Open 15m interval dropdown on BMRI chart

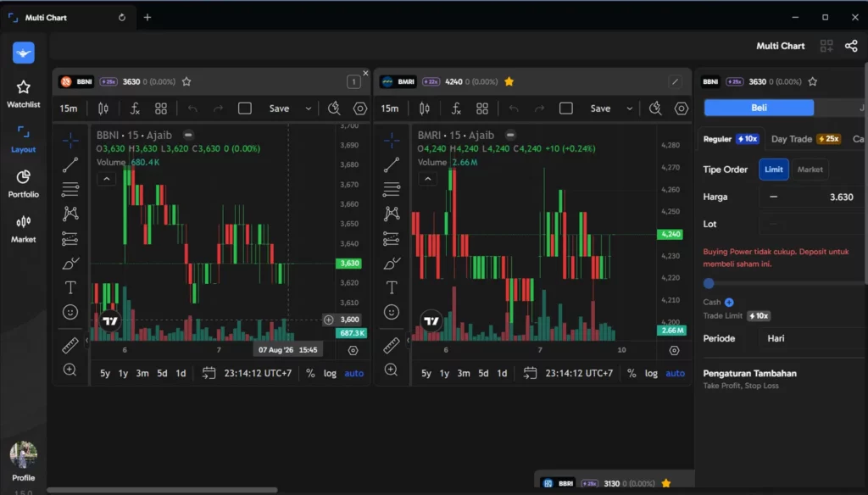390,108
